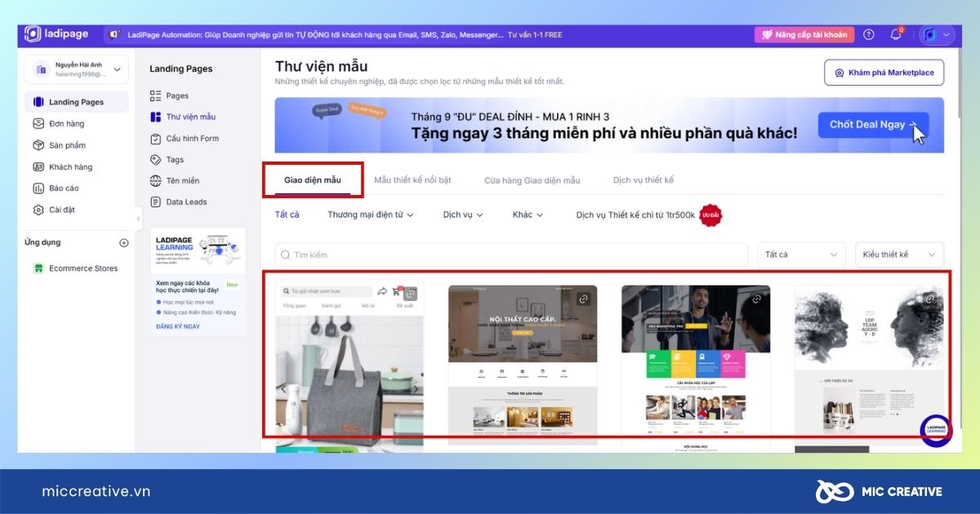The width and height of the screenshot is (980, 514).
Task: Open Cài đặt settings
Action: pyautogui.click(x=61, y=210)
